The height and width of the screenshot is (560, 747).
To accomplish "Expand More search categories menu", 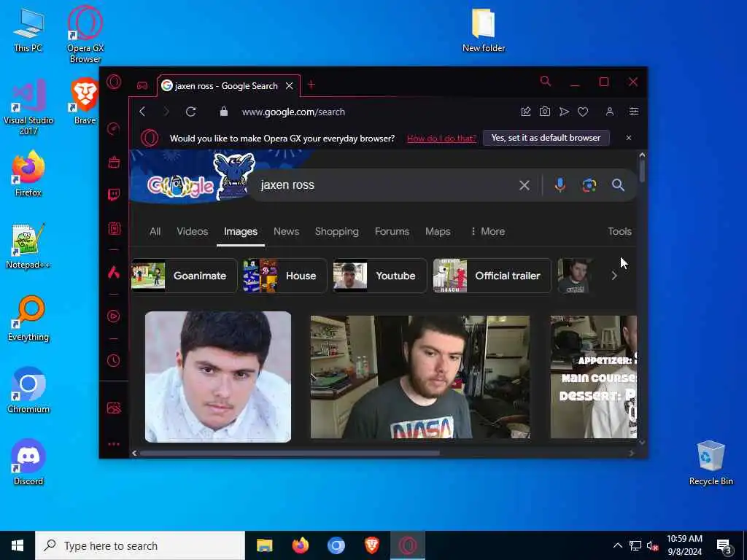I will tap(487, 231).
